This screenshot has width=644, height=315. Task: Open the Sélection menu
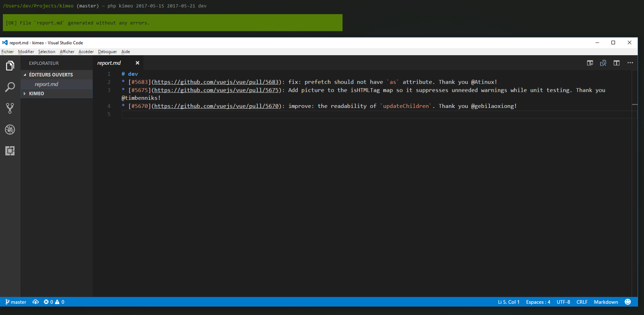click(x=47, y=52)
